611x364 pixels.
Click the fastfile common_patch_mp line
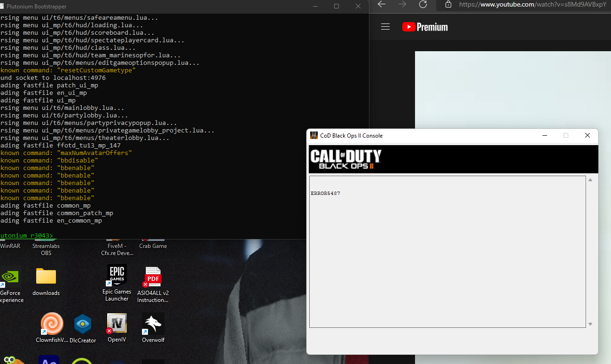[57, 213]
